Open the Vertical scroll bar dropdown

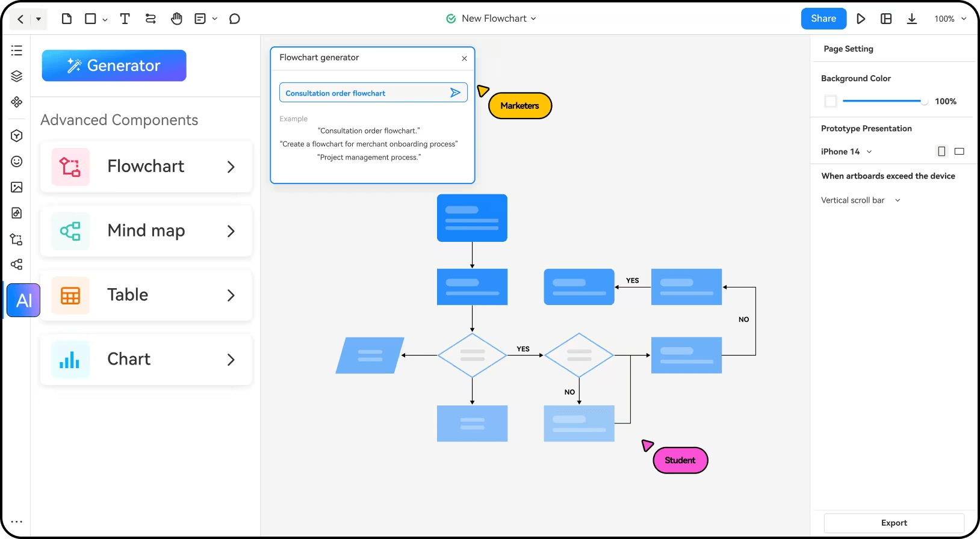coord(861,200)
